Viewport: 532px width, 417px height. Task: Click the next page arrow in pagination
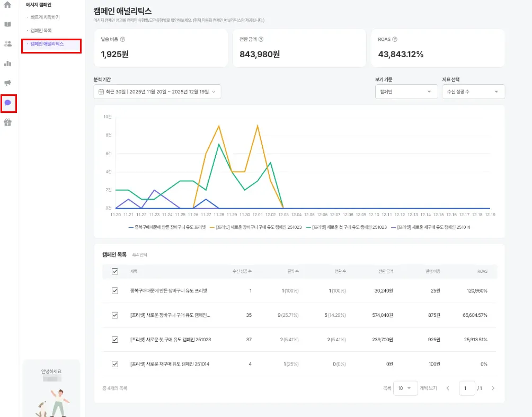[x=493, y=388]
